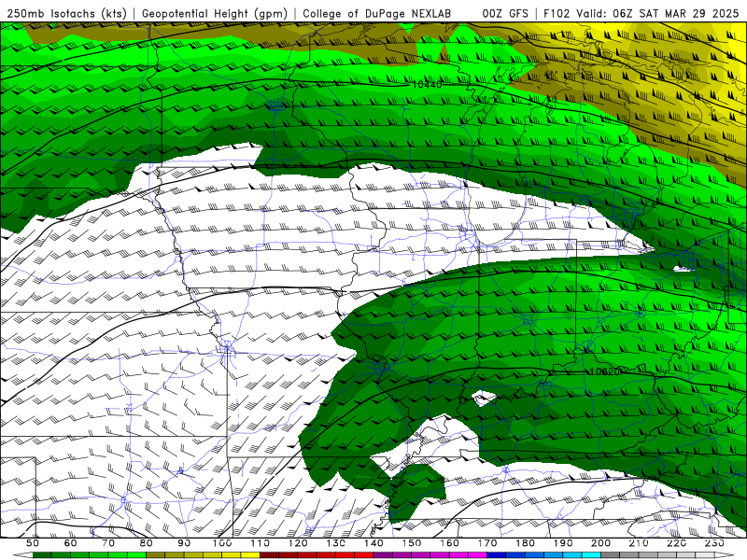Click the 10440 height contour label
Screen dimensions: 747x560
click(x=427, y=84)
